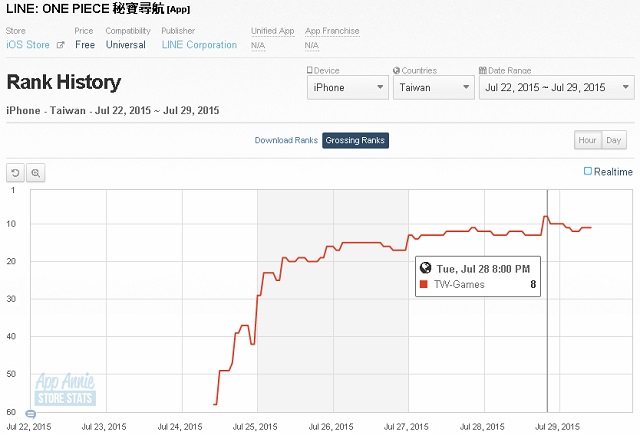
Task: Enable the Realtime checkbox
Action: point(587,171)
